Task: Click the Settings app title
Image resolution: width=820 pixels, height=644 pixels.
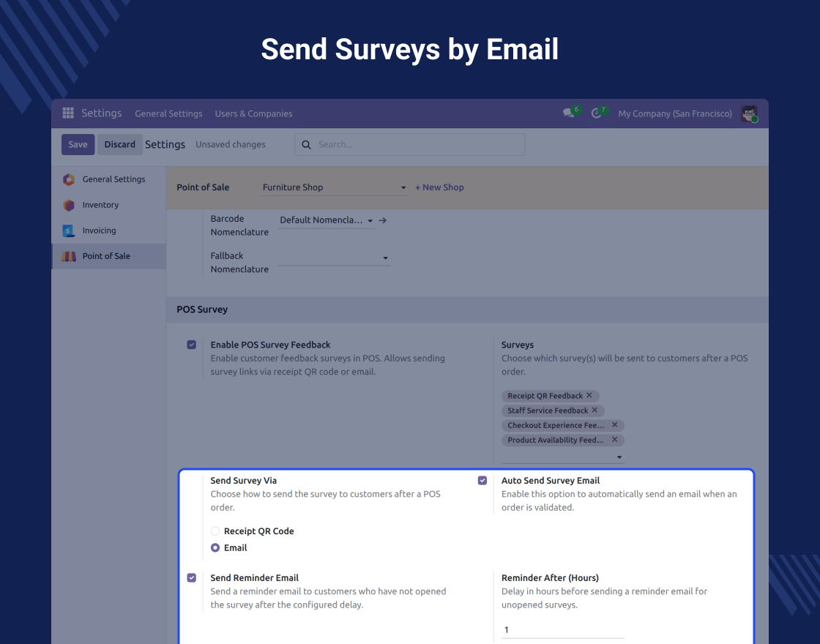Action: coord(102,113)
